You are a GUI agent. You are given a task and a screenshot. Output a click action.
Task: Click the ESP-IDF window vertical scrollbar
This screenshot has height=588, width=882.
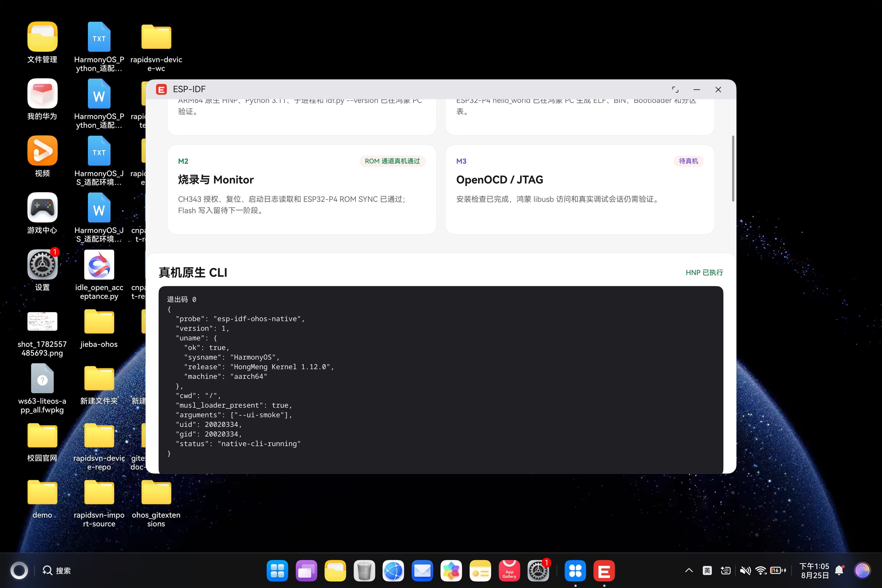[733, 169]
